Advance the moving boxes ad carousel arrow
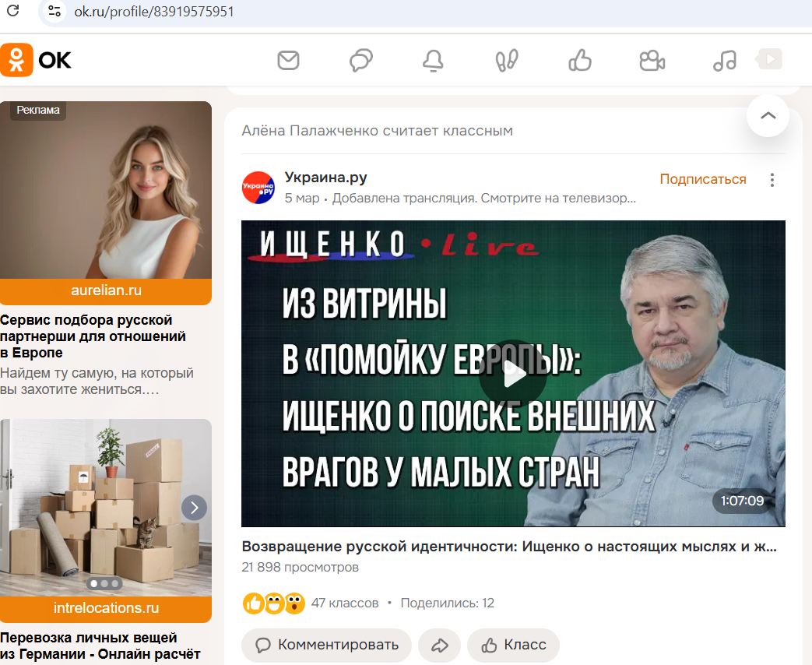The image size is (812, 665). [194, 508]
